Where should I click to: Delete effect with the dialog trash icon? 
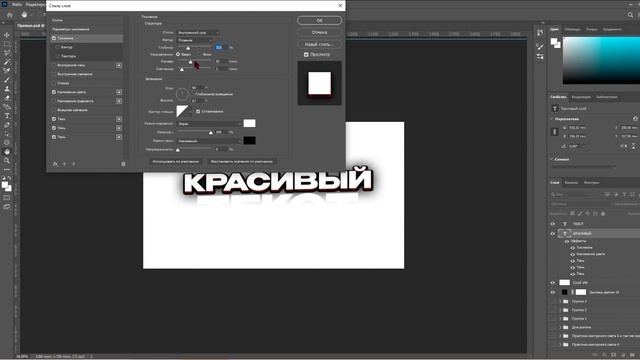123,164
